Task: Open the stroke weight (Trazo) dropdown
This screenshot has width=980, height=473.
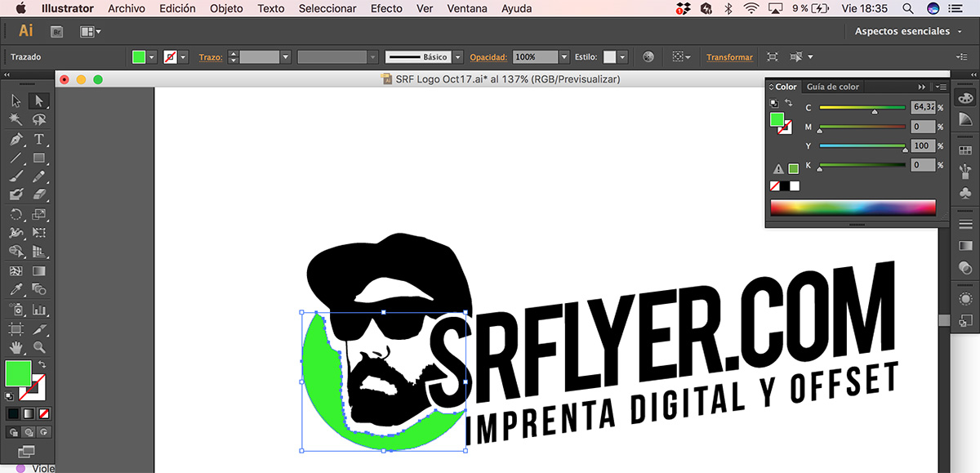Action: point(285,57)
